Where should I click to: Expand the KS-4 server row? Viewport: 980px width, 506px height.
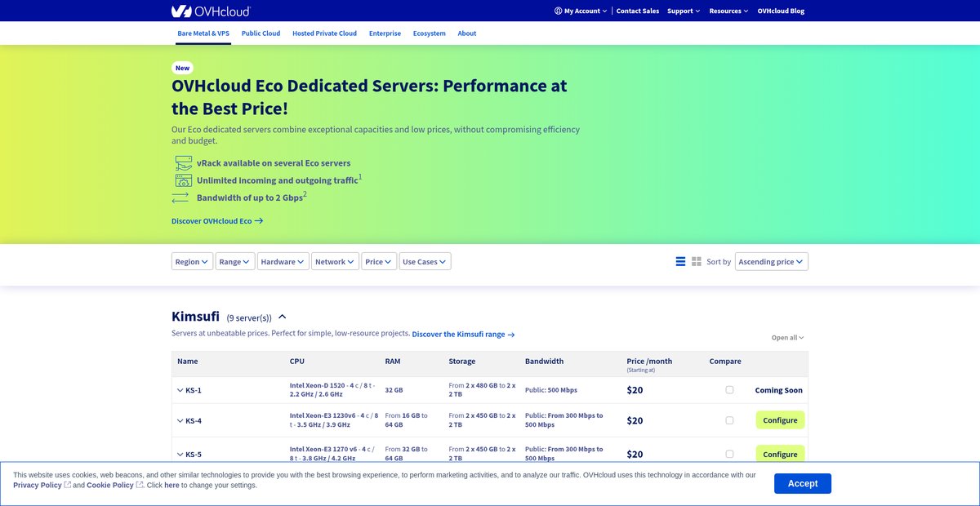(180, 420)
